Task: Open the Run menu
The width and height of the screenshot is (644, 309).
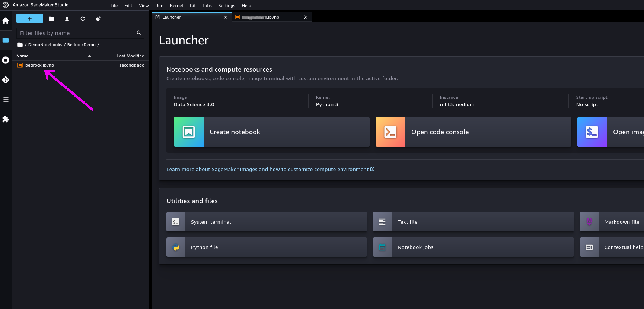Action: tap(159, 6)
